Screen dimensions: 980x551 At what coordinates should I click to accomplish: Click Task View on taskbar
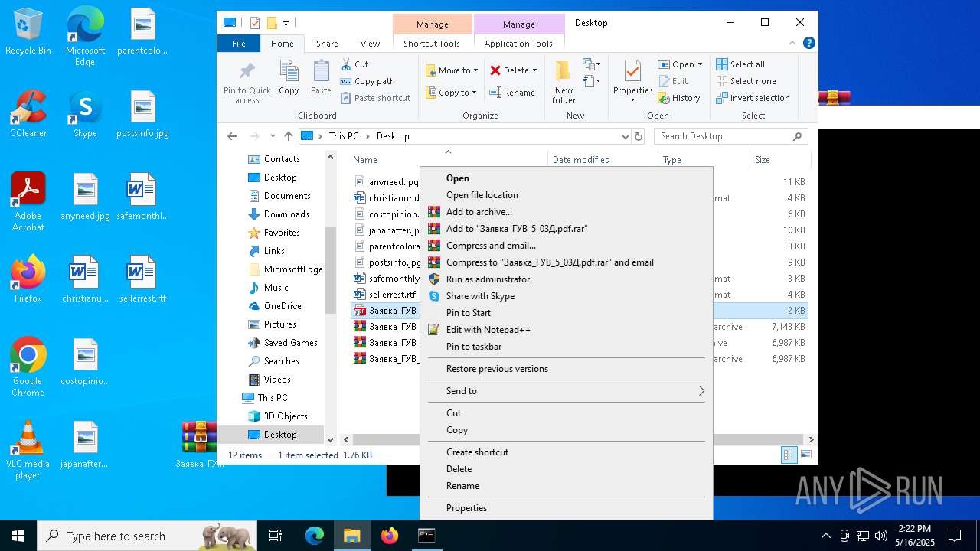[276, 536]
